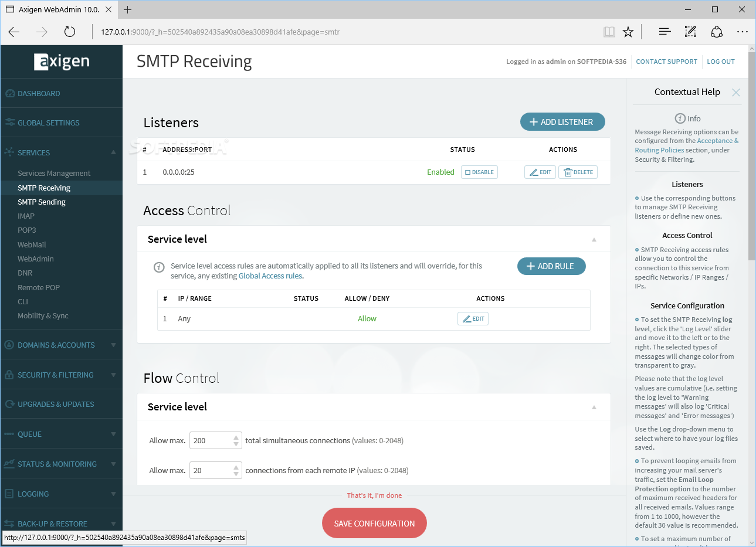Click the Security & Filtering lock icon
Image resolution: width=756 pixels, height=547 pixels.
(9, 375)
